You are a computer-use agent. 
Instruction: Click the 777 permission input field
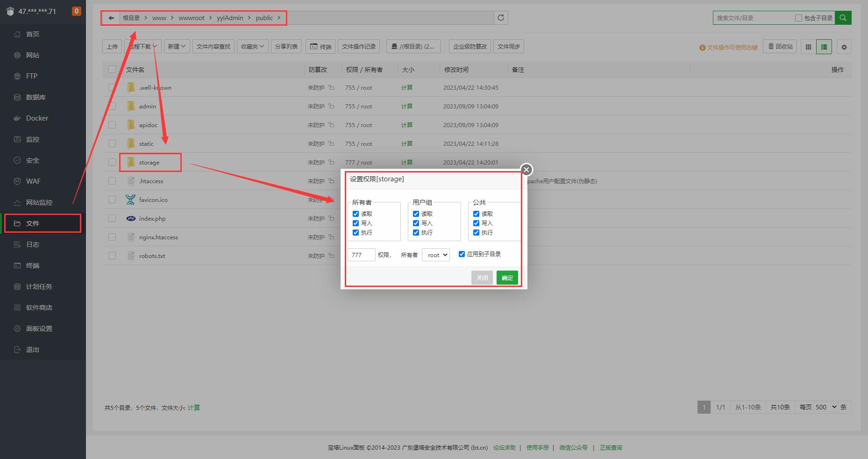[361, 255]
